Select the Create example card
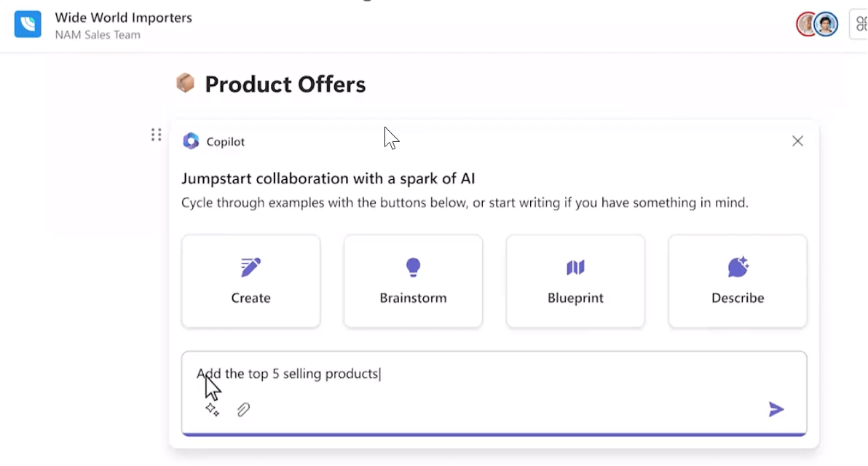868x466 pixels. 250,281
